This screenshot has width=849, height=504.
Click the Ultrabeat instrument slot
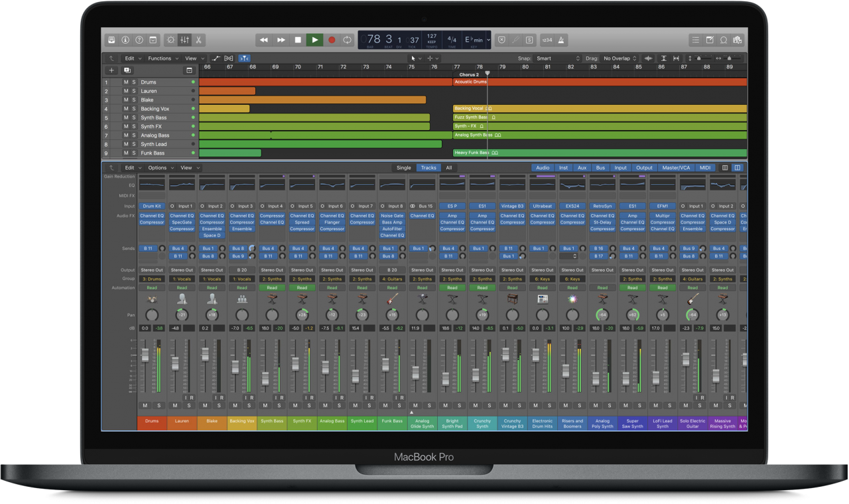[542, 206]
